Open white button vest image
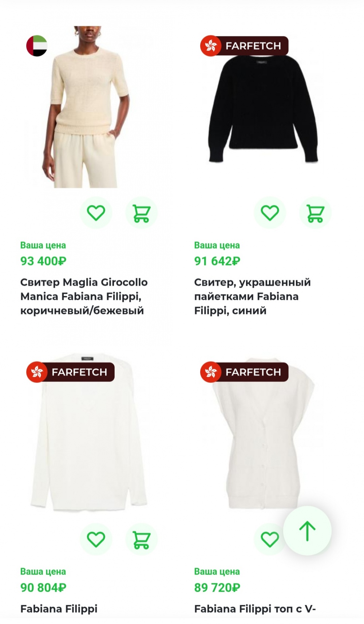The image size is (364, 624). (x=263, y=433)
